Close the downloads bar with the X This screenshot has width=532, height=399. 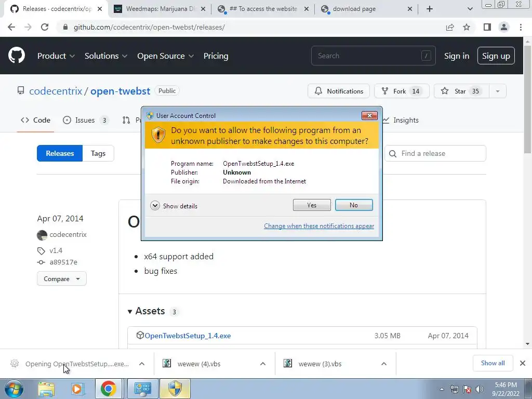523,363
